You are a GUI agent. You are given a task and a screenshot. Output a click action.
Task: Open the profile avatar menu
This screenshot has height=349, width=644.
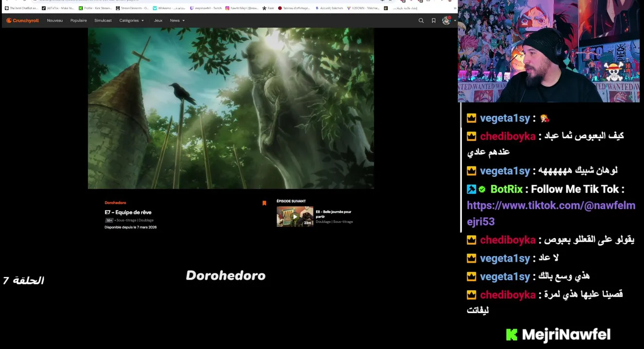click(446, 20)
